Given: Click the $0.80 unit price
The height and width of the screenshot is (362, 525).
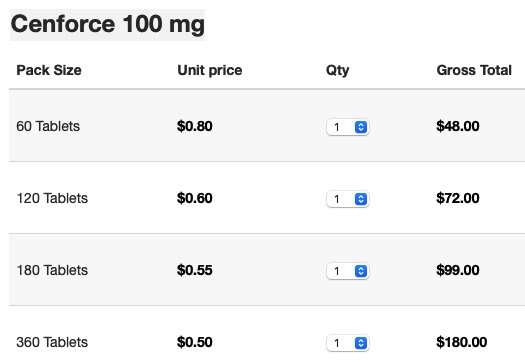Looking at the screenshot, I should [x=195, y=126].
